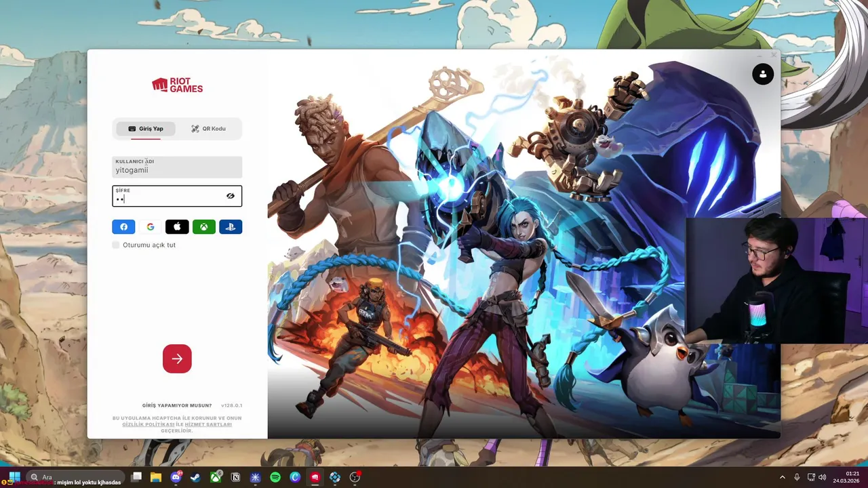Open Steam from the taskbar
This screenshot has height=488, width=868.
click(196, 477)
